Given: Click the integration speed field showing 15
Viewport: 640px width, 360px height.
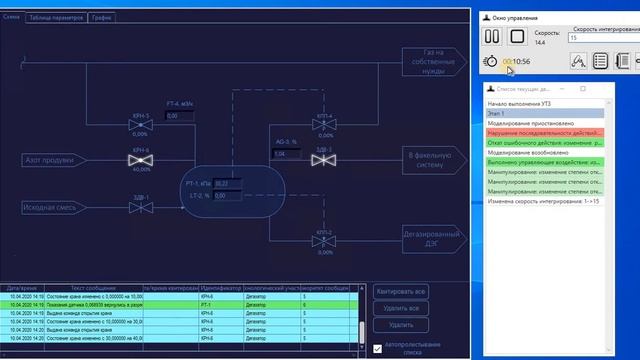Looking at the screenshot, I should 604,38.
